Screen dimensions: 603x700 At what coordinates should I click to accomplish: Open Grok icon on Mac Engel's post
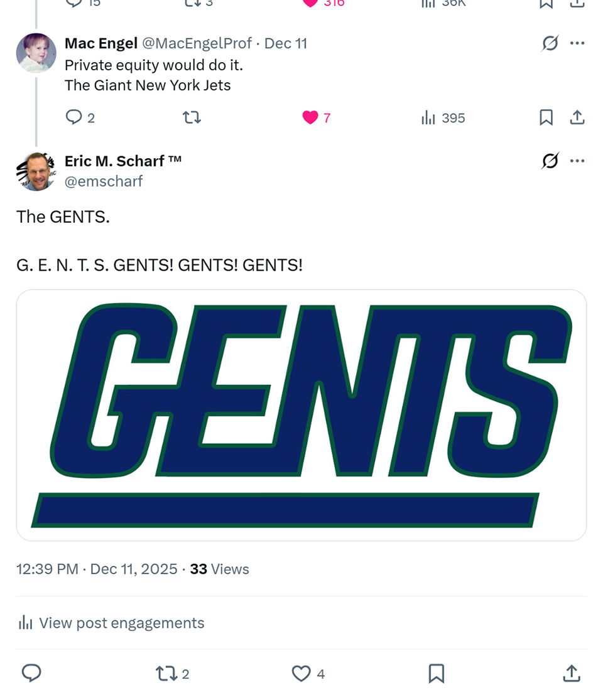(550, 43)
